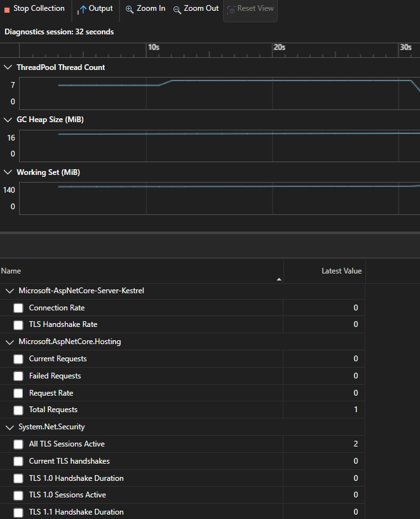
Task: Click the Connection Rate label
Action: pyautogui.click(x=57, y=308)
